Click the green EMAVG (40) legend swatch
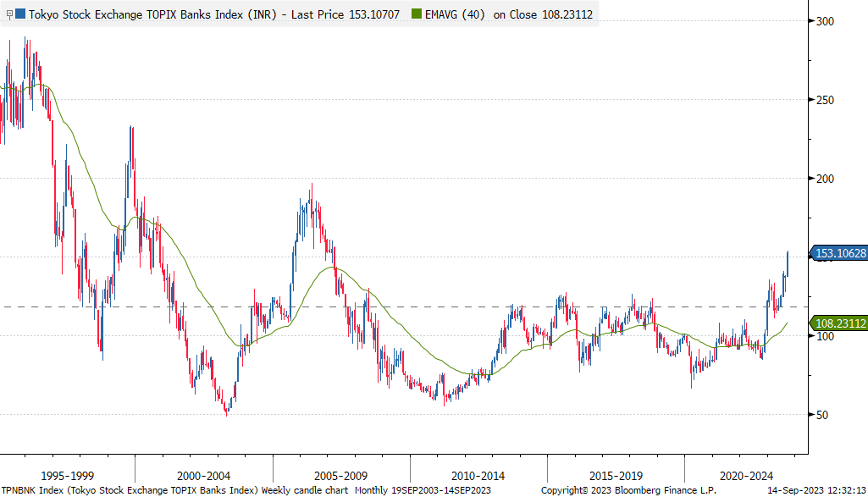The width and height of the screenshot is (868, 497). pyautogui.click(x=417, y=14)
